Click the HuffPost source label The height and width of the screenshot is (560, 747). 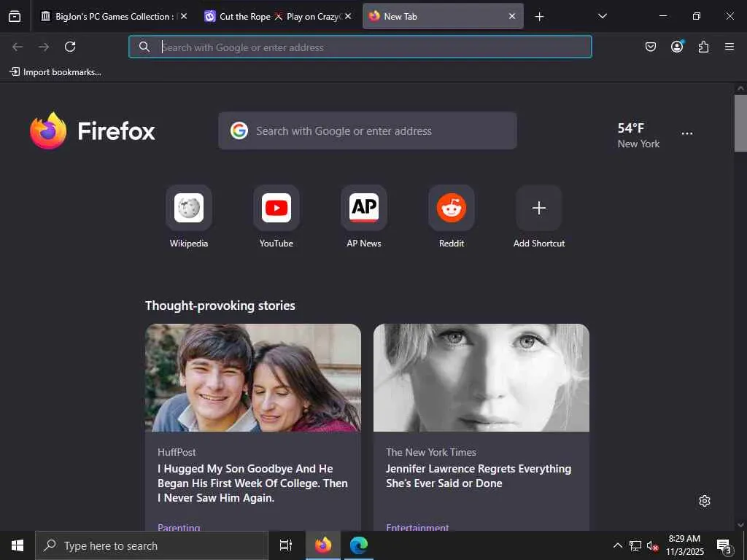177,452
